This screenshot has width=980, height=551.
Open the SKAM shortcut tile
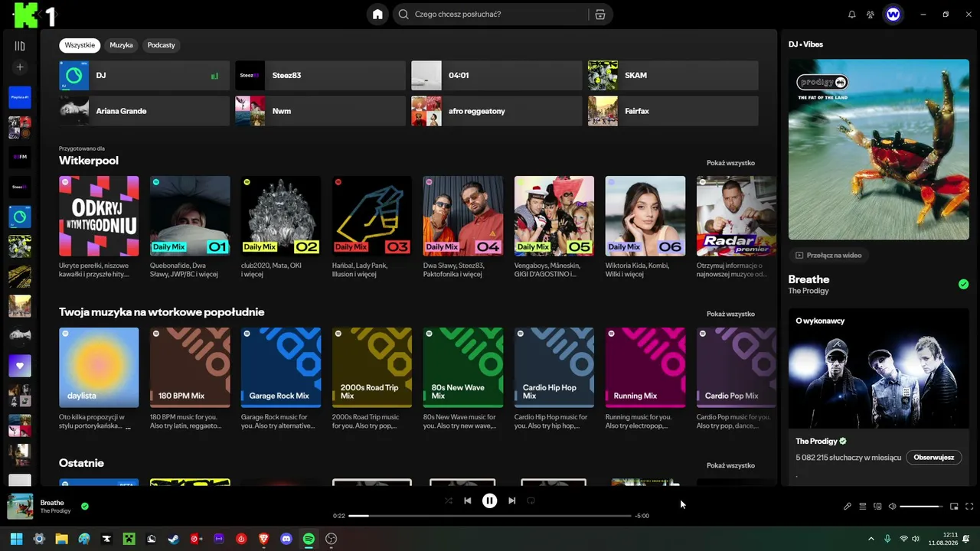pos(673,76)
